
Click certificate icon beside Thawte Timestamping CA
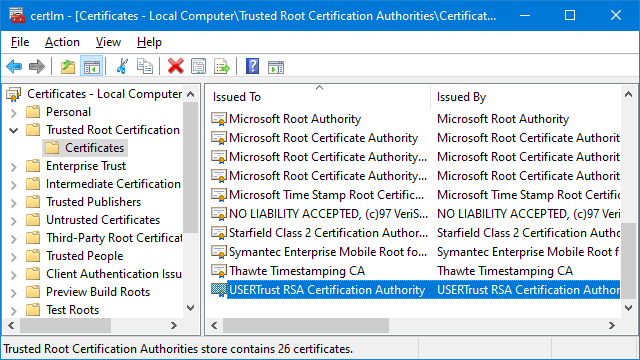(219, 271)
